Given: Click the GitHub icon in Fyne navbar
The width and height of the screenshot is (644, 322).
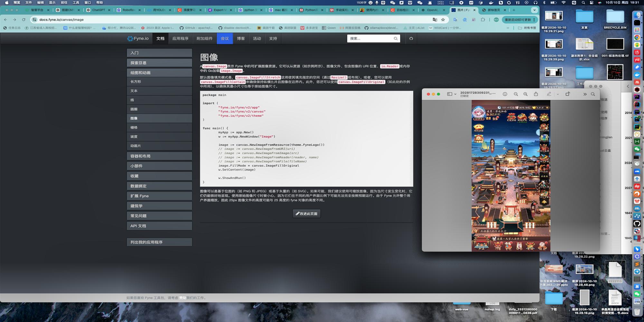Looking at the screenshot, I should pyautogui.click(x=411, y=39).
